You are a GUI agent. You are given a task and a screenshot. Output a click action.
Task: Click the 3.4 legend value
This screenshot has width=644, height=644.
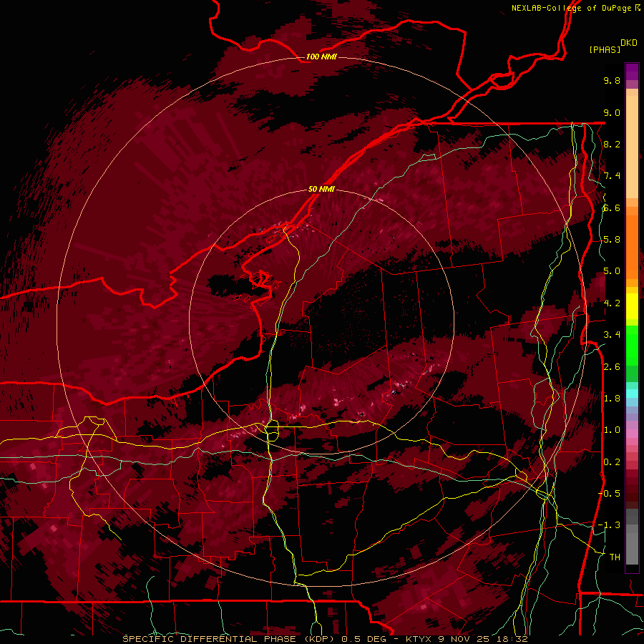click(x=612, y=335)
